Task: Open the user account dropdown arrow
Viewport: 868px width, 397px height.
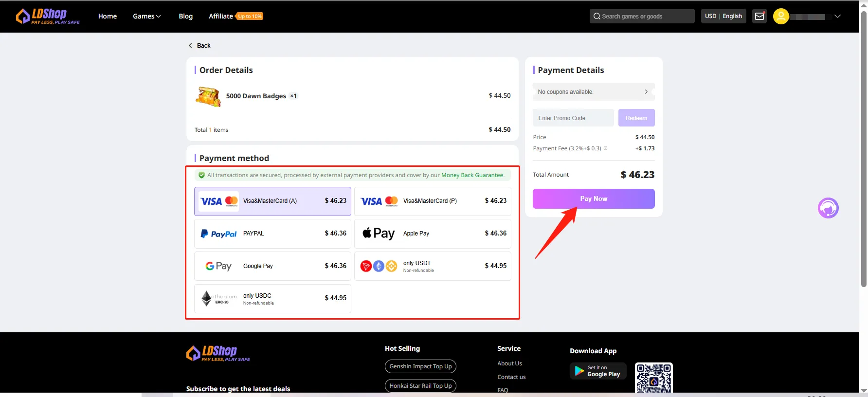Action: pyautogui.click(x=837, y=16)
